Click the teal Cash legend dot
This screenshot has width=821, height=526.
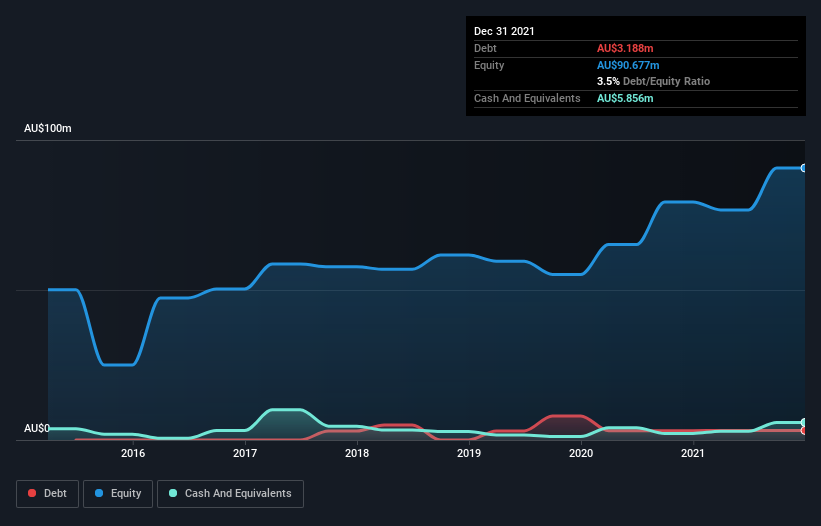click(x=173, y=493)
